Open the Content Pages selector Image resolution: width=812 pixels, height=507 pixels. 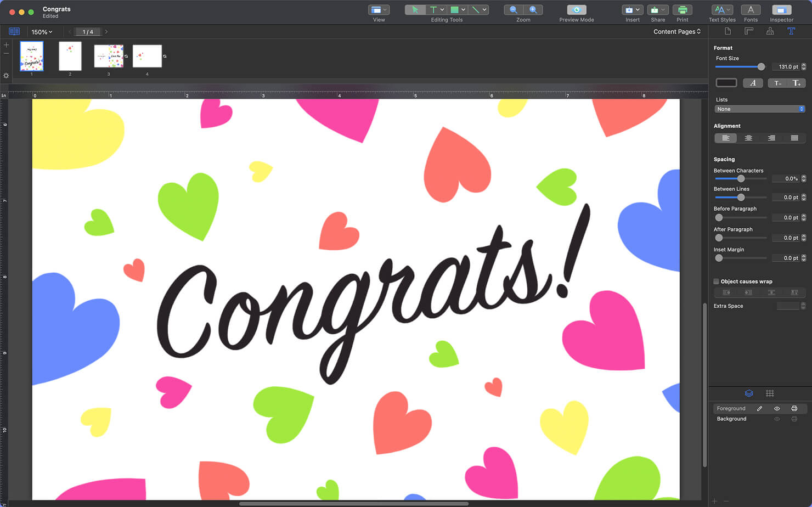(x=677, y=32)
